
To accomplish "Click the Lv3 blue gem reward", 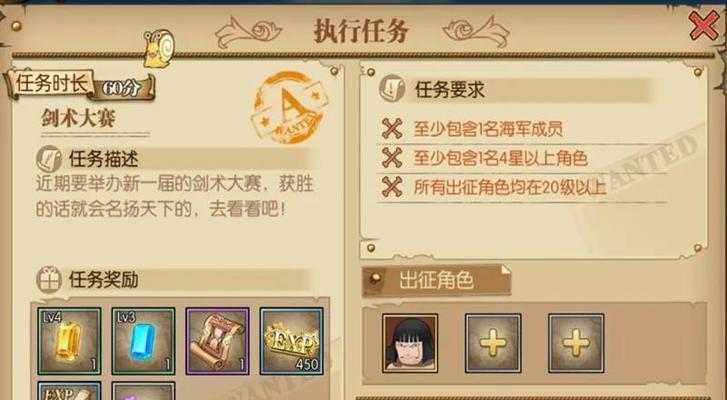I will [x=143, y=341].
